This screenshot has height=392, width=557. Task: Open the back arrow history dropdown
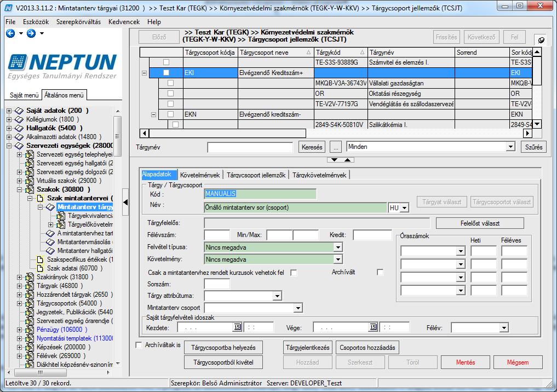(x=21, y=33)
